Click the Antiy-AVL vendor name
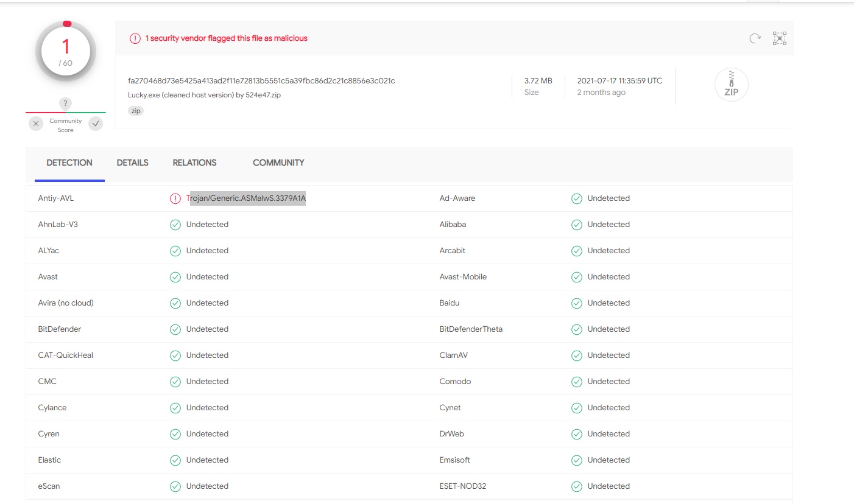The height and width of the screenshot is (504, 854). 56,198
